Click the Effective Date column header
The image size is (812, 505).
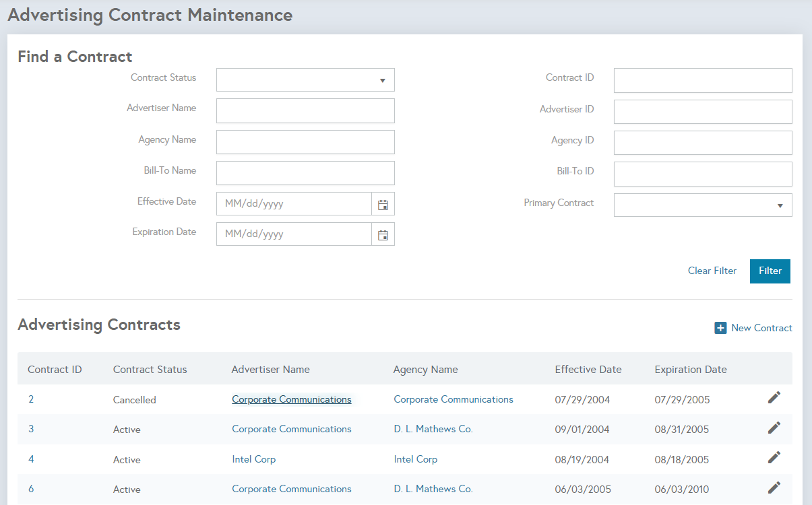coord(588,369)
